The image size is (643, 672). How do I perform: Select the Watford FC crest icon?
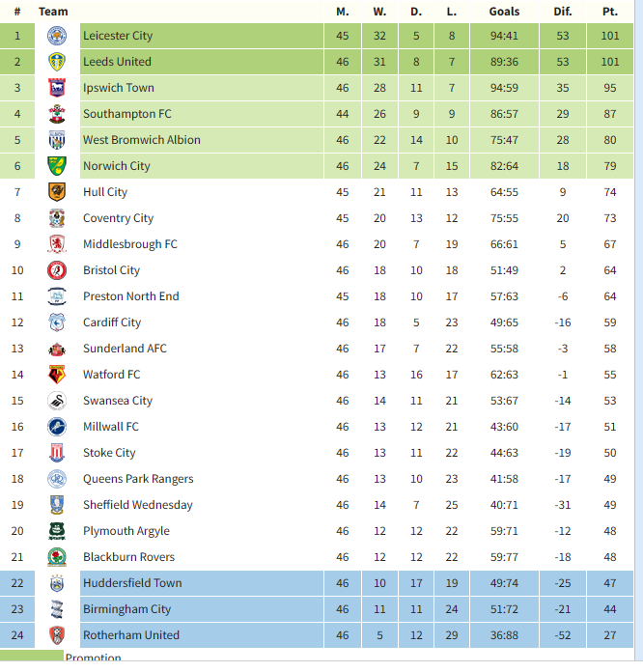[57, 375]
